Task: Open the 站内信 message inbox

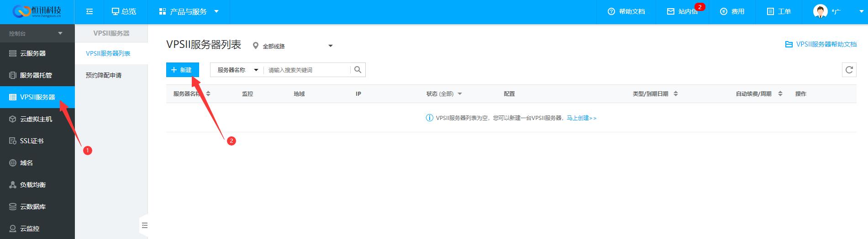Action: (x=683, y=12)
